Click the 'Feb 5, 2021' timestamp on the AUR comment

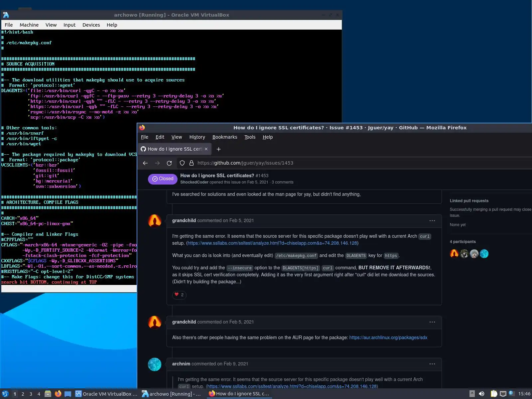241,322
